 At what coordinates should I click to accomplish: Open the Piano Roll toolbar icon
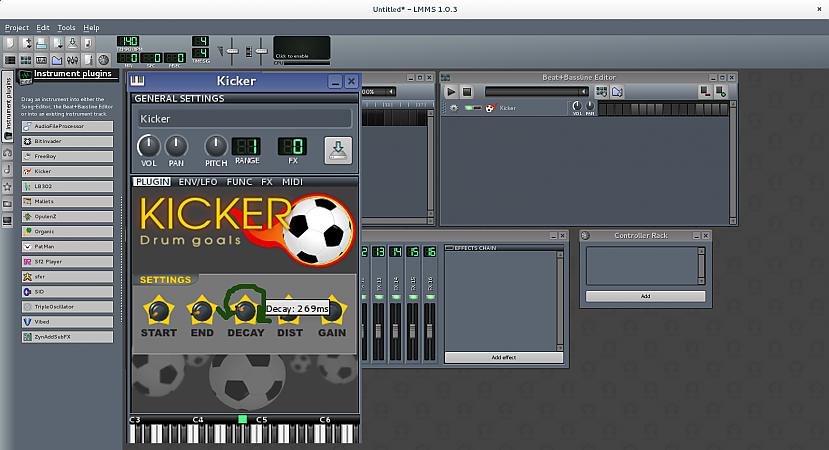tap(41, 60)
